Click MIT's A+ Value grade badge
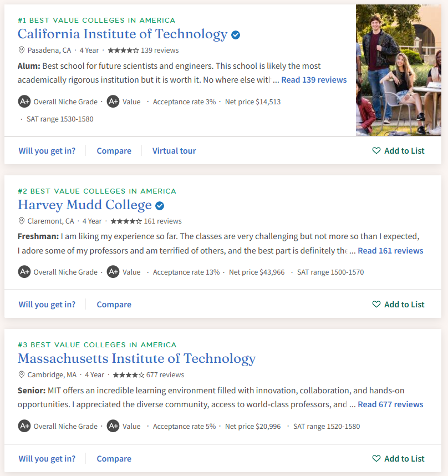 (x=113, y=426)
